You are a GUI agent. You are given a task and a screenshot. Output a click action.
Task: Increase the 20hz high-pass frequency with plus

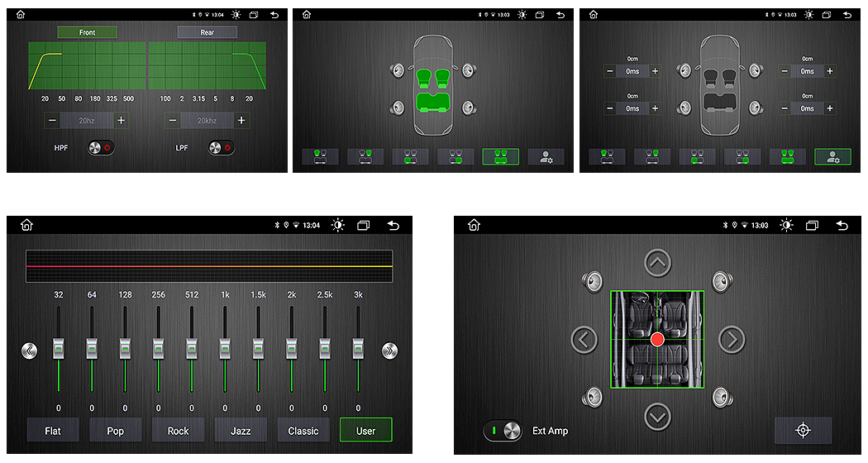[x=122, y=120]
